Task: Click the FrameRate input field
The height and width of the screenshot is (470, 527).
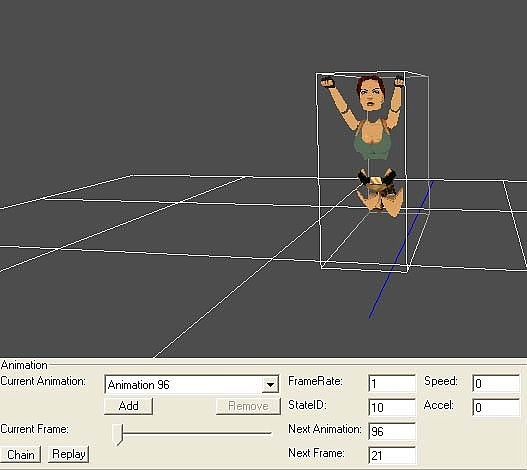Action: (392, 384)
